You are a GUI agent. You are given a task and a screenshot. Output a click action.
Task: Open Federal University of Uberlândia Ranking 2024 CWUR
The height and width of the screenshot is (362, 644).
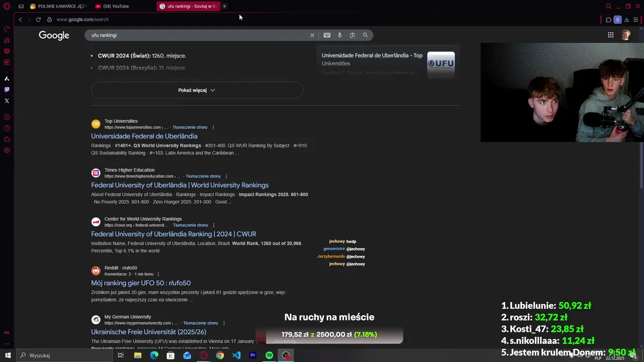click(174, 234)
